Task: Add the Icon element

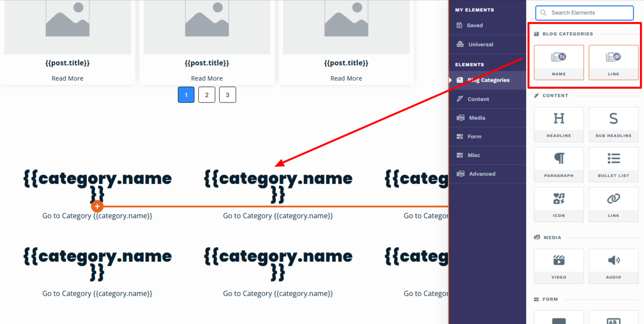Action: (x=559, y=205)
